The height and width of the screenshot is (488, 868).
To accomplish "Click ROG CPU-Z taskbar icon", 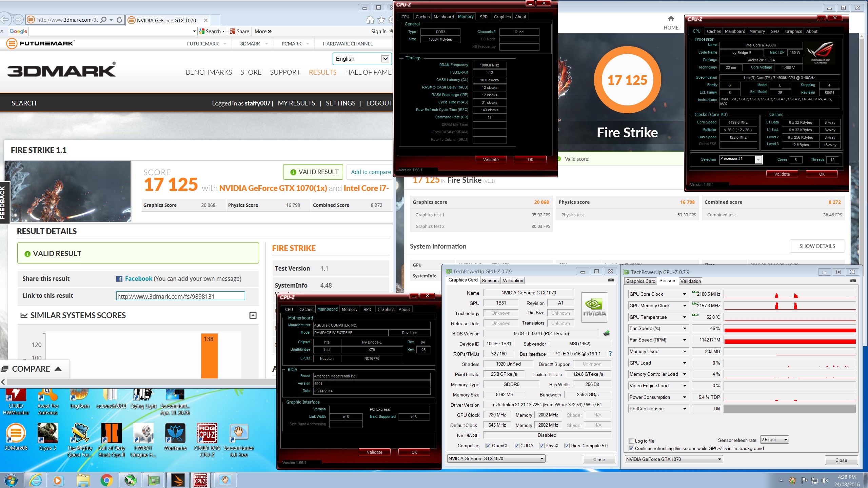I will 201,480.
